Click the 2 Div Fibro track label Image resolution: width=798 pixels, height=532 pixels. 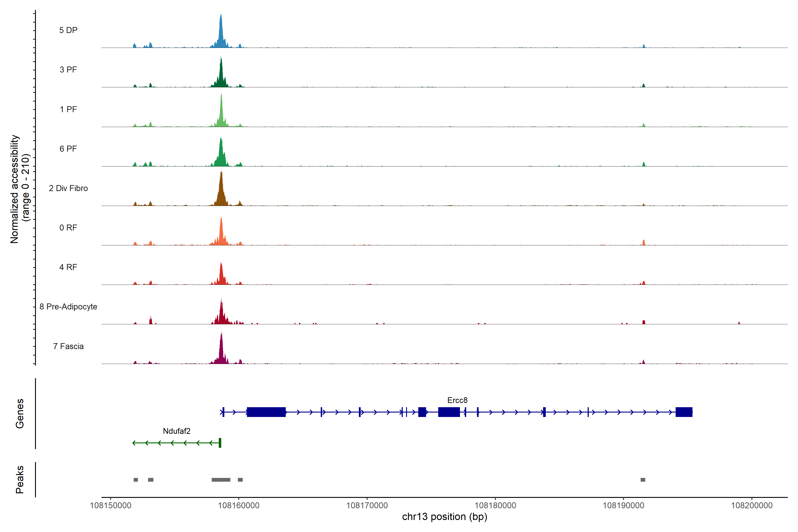[68, 188]
